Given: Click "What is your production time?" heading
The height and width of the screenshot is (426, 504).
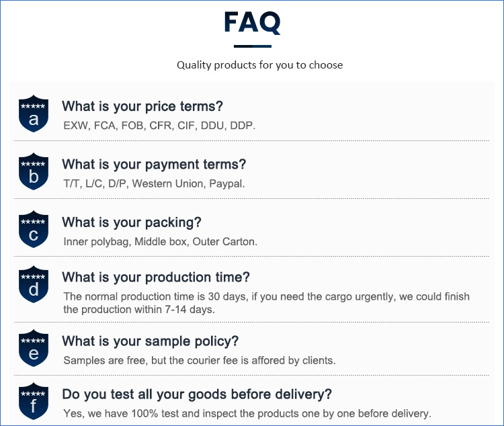Looking at the screenshot, I should (156, 277).
